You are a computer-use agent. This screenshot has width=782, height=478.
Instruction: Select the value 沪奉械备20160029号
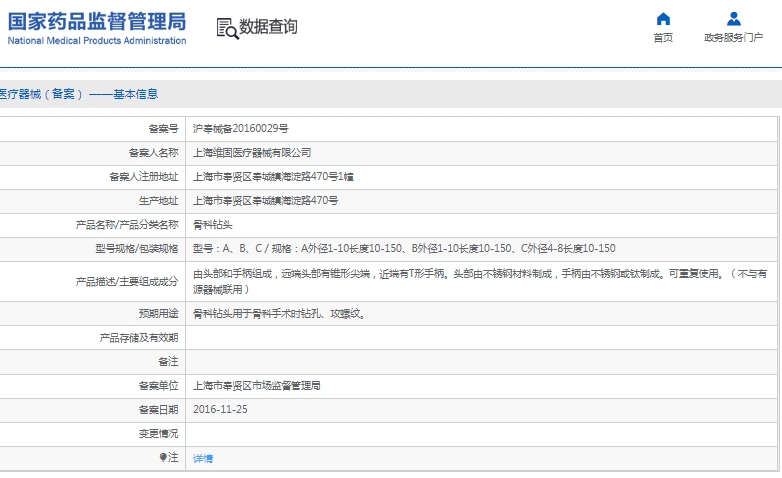pyautogui.click(x=240, y=129)
